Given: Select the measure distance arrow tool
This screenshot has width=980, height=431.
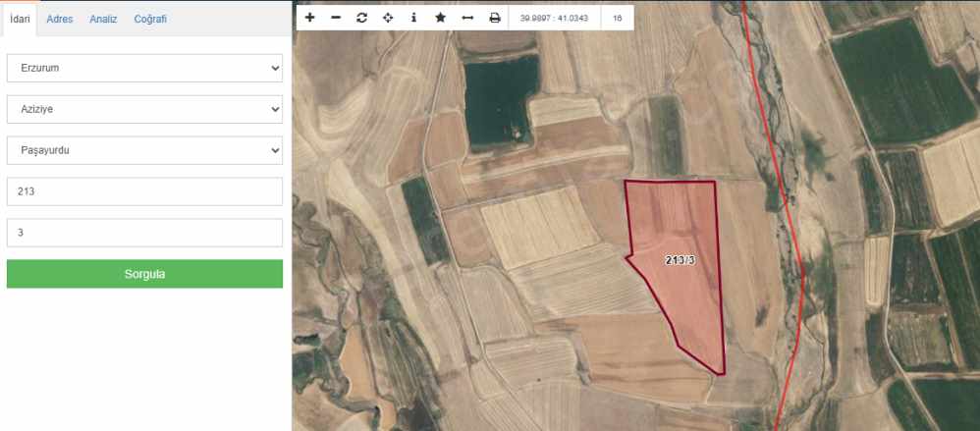Looking at the screenshot, I should tap(467, 18).
